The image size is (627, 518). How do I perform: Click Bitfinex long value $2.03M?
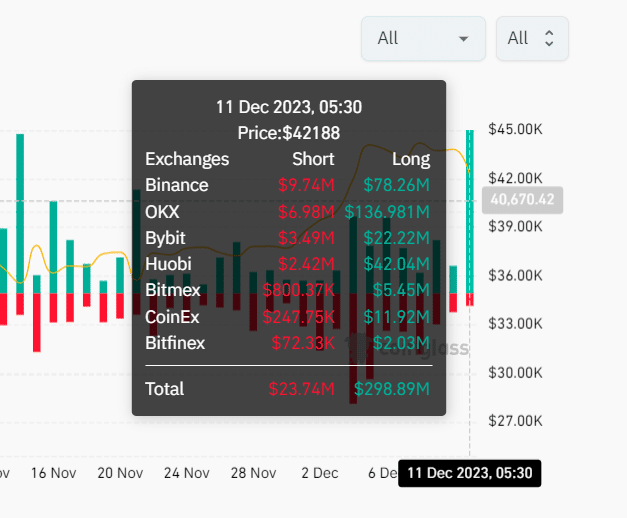[401, 343]
